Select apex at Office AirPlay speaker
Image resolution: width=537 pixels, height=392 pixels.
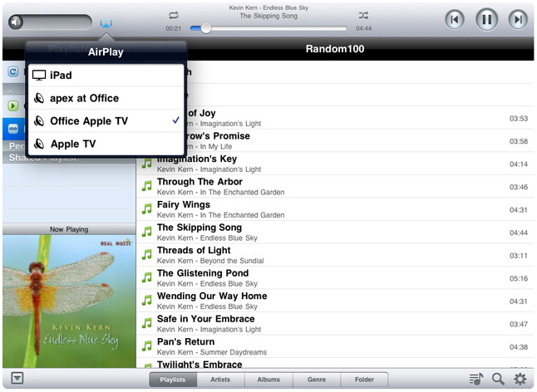(x=106, y=98)
